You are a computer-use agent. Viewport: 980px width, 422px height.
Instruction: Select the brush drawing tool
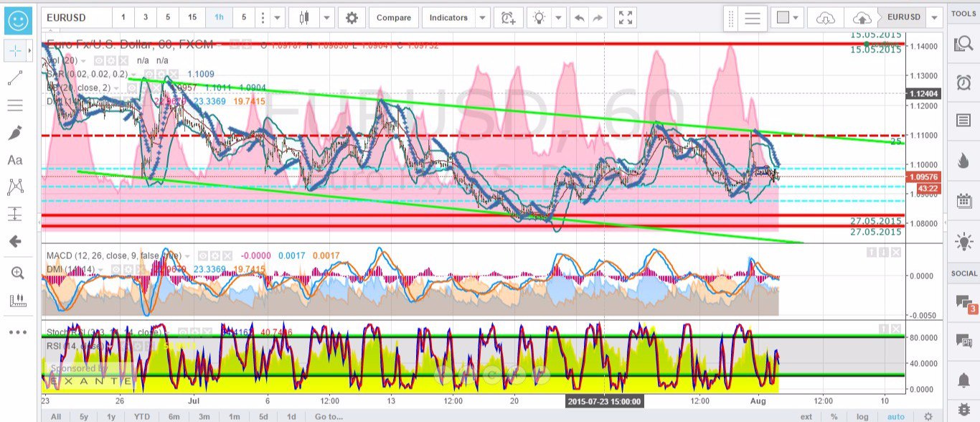pyautogui.click(x=15, y=133)
